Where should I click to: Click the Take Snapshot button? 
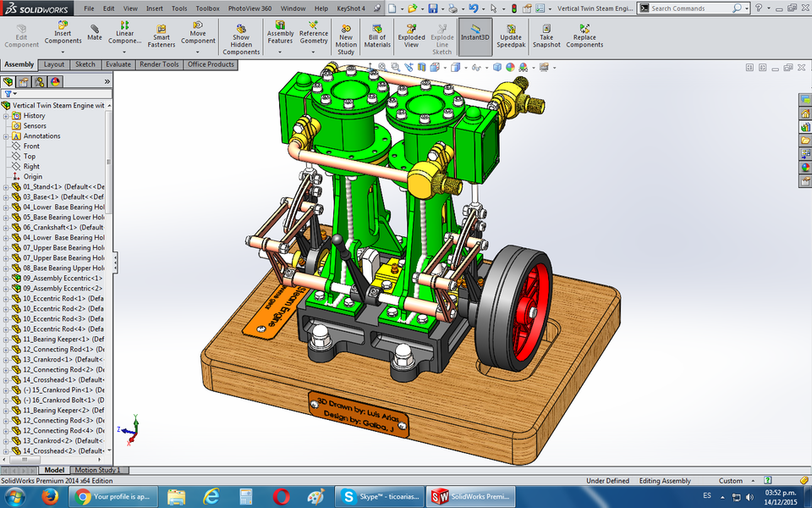[x=546, y=36]
